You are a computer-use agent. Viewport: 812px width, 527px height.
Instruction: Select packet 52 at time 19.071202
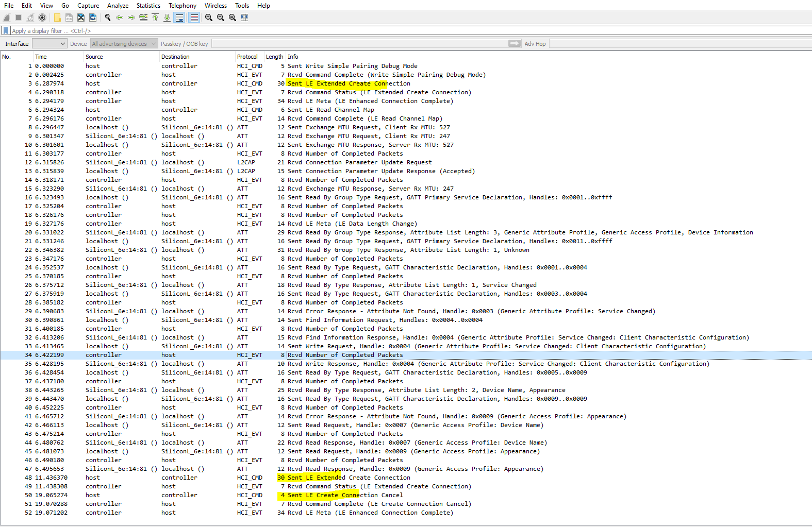pos(406,513)
